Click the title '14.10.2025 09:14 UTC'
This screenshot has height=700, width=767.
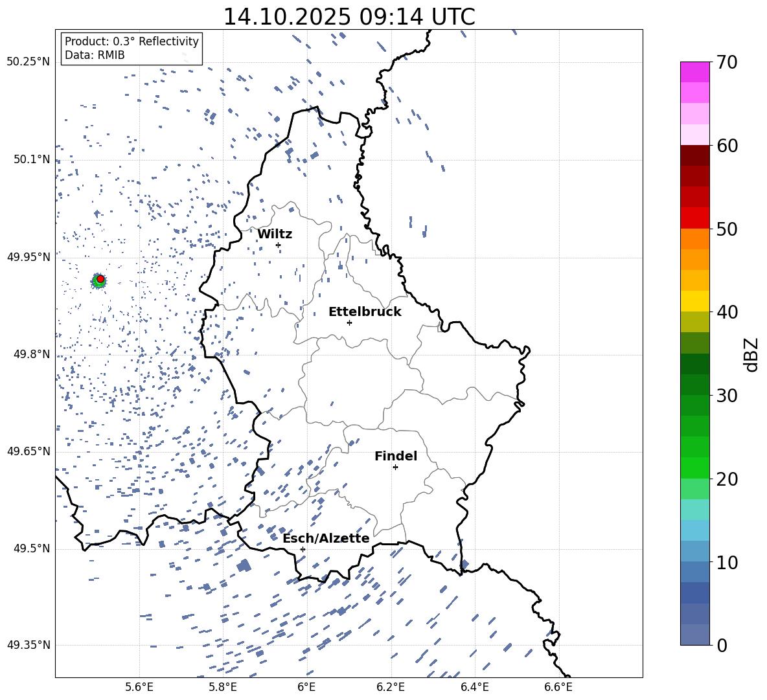[349, 17]
